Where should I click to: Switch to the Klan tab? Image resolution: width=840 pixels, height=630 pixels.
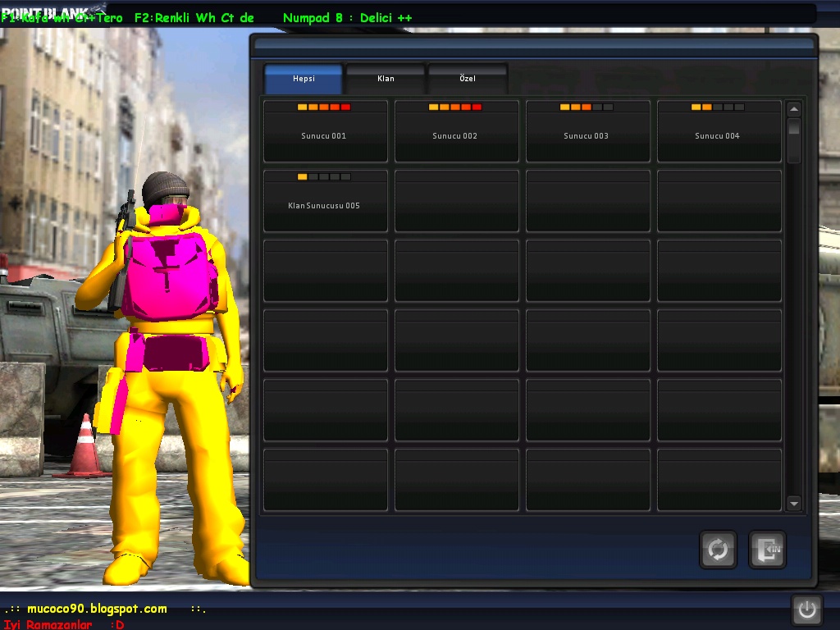pyautogui.click(x=386, y=79)
